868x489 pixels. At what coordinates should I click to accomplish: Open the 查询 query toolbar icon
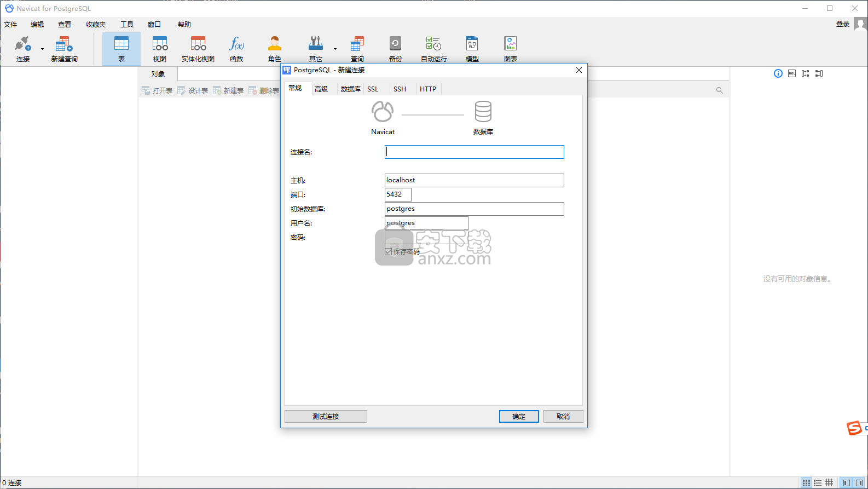click(357, 49)
